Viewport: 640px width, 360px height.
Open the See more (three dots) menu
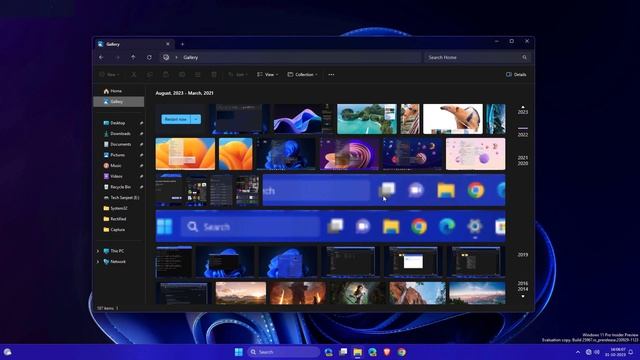click(331, 75)
